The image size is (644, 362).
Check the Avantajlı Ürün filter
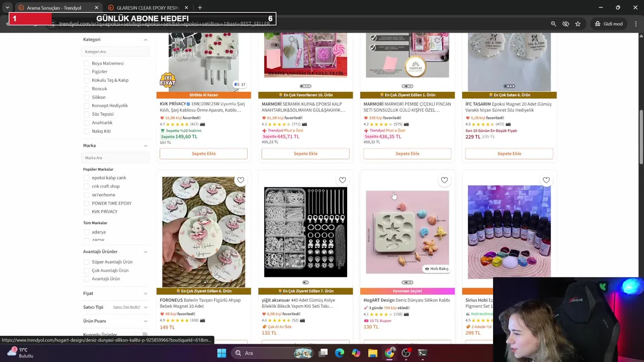pyautogui.click(x=87, y=279)
